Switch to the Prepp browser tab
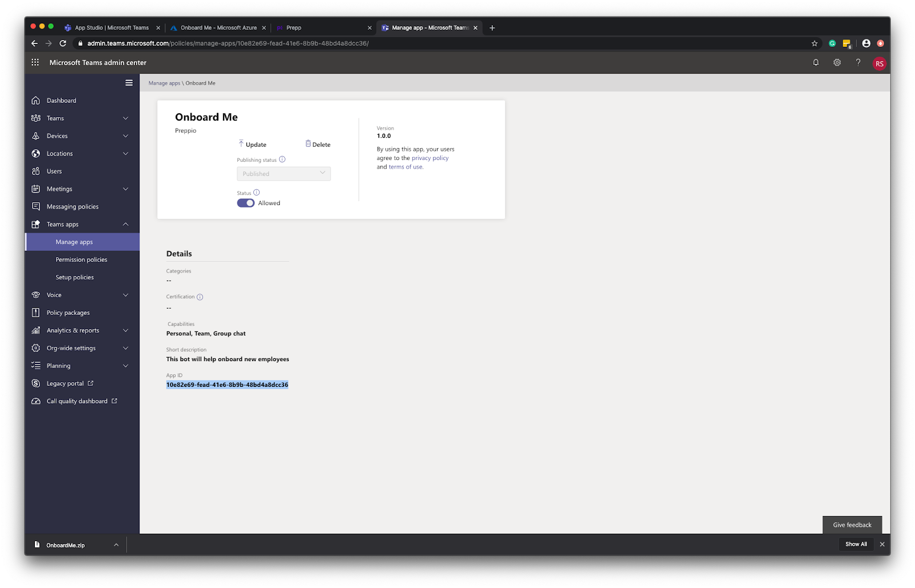Screen dimensions: 915x588 (292, 27)
